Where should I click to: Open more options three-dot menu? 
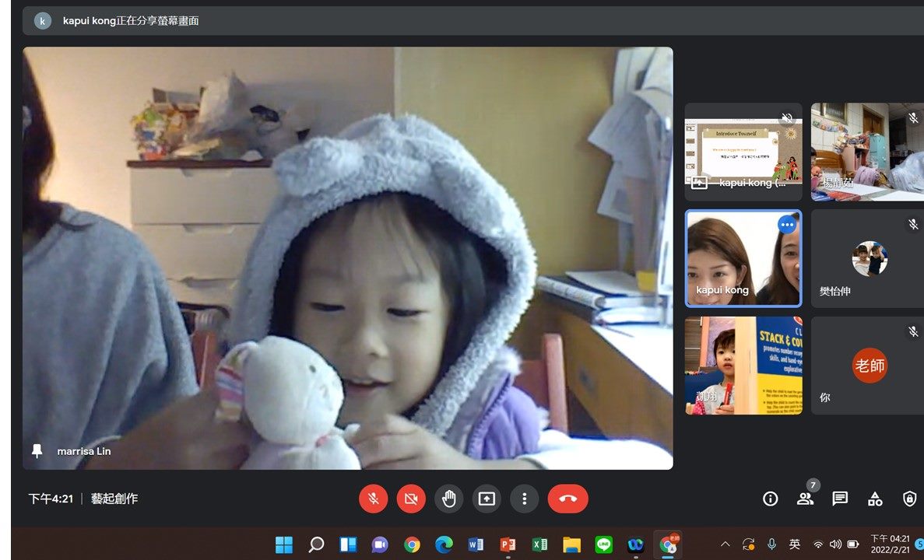click(525, 499)
